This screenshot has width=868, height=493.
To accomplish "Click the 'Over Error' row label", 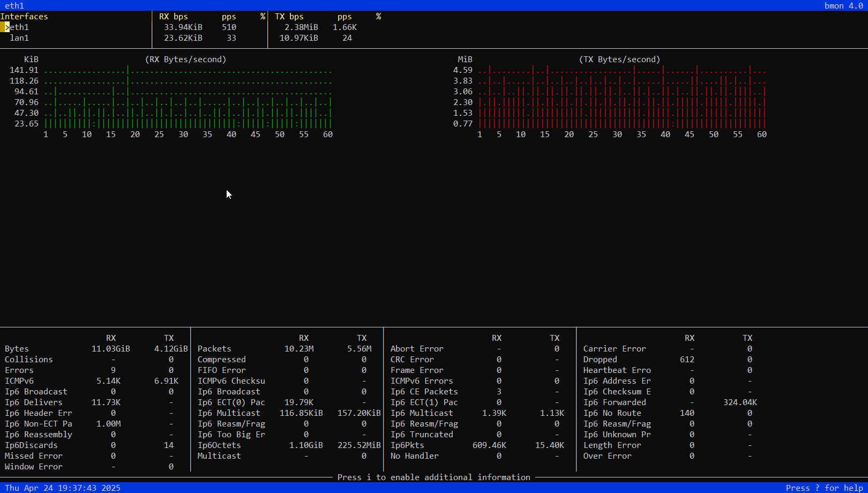I will pyautogui.click(x=608, y=456).
